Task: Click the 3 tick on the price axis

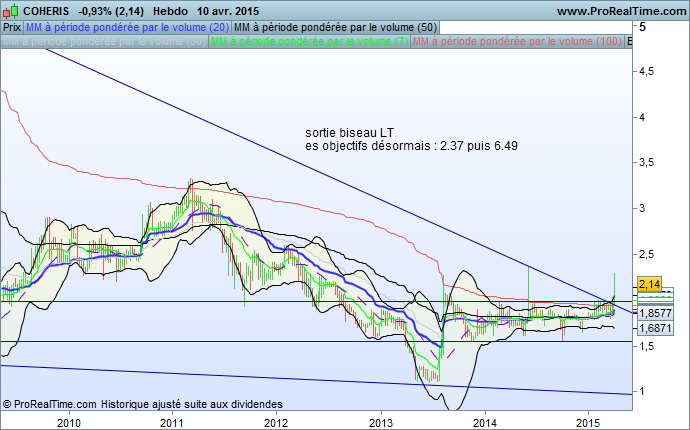Action: [x=642, y=208]
